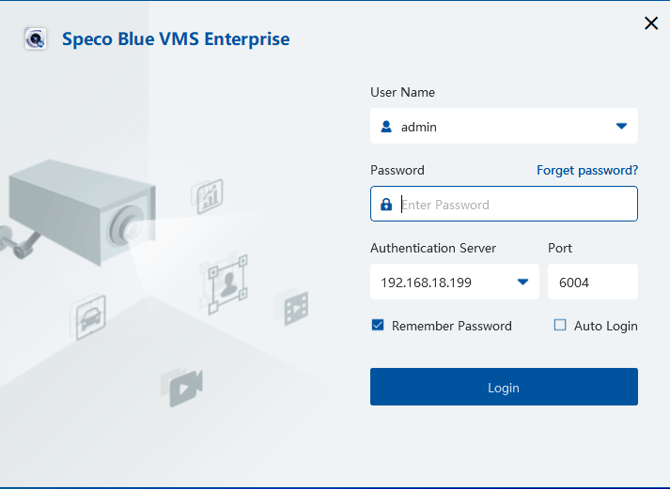Click the bar chart statistics icon
Screen dimensions: 670x489
pyautogui.click(x=210, y=196)
